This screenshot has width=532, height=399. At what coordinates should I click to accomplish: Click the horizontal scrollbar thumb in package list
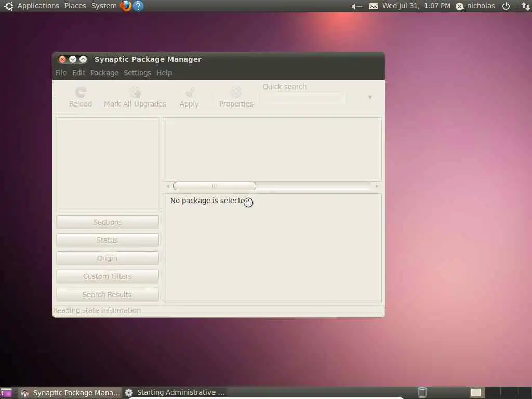click(215, 186)
